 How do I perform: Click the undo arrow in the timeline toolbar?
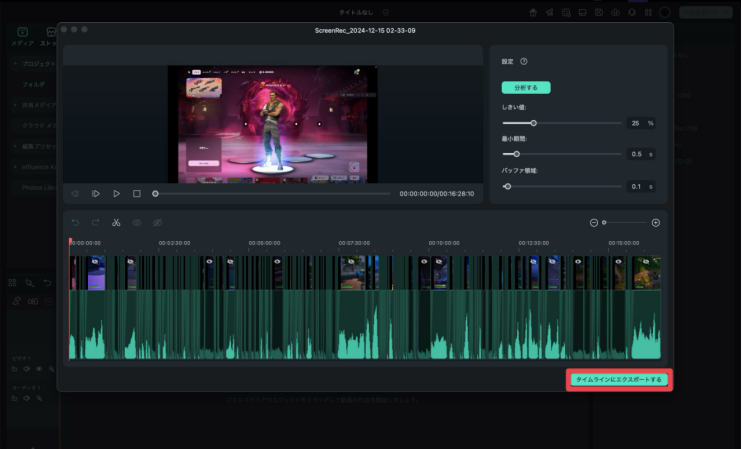[x=75, y=222]
